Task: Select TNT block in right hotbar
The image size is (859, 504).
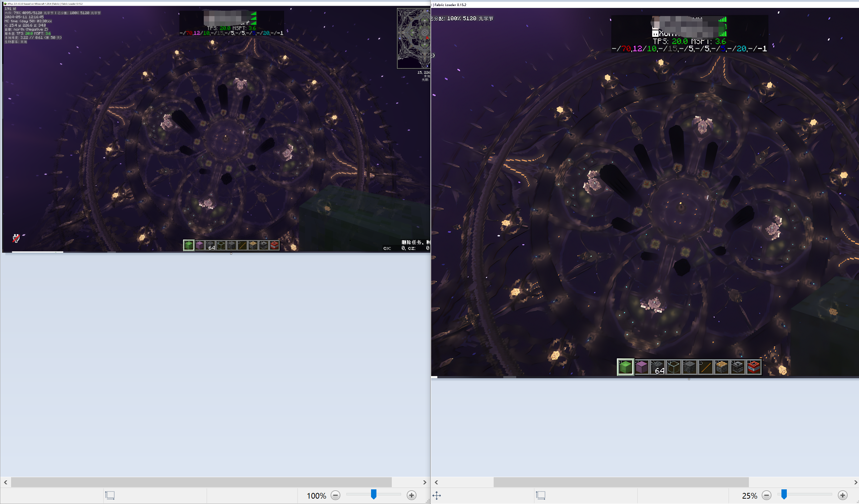Action: click(x=754, y=367)
